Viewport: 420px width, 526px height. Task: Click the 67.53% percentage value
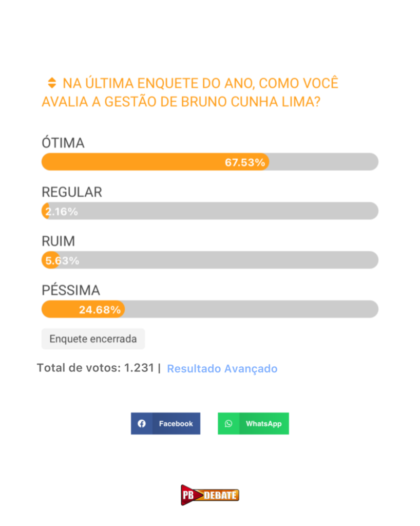coord(245,163)
